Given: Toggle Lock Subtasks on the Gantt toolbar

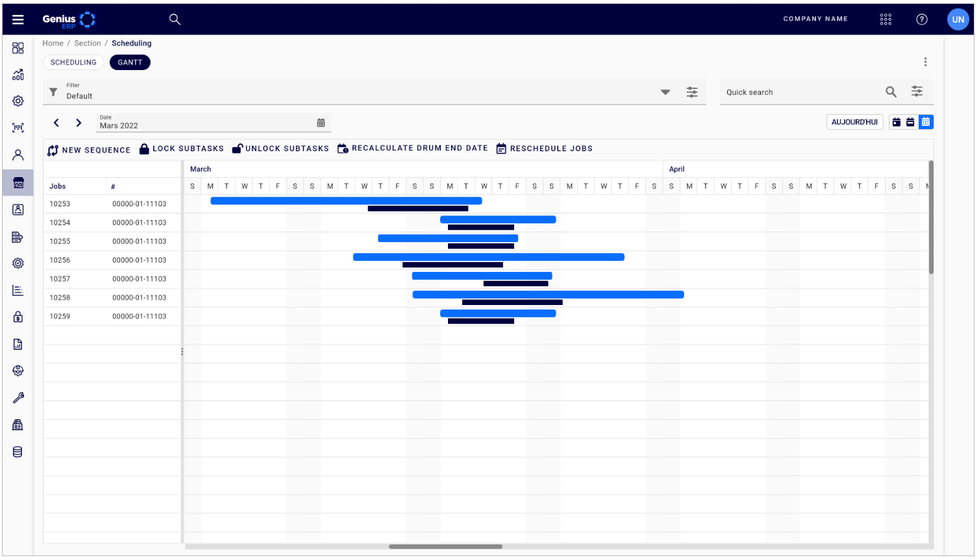Looking at the screenshot, I should tap(182, 148).
